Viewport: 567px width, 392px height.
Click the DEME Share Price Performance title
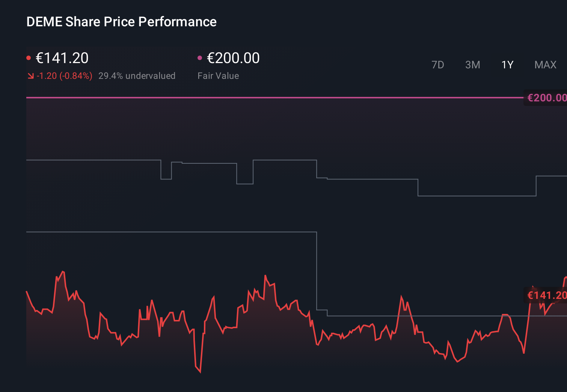[x=121, y=22]
